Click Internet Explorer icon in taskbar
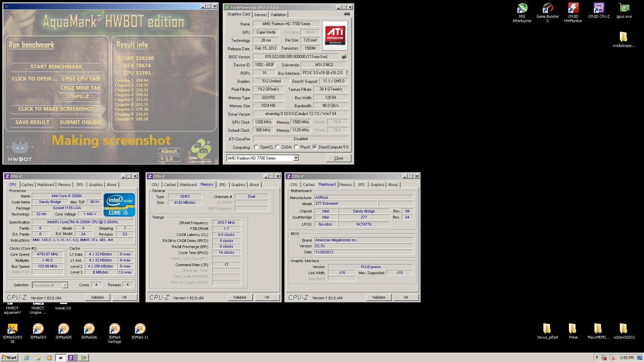Image resolution: width=644 pixels, height=362 pixels. click(26, 358)
